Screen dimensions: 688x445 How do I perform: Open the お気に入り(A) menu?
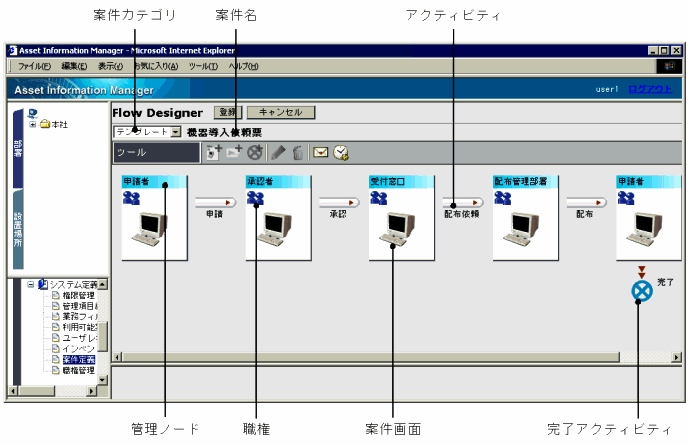coord(156,66)
